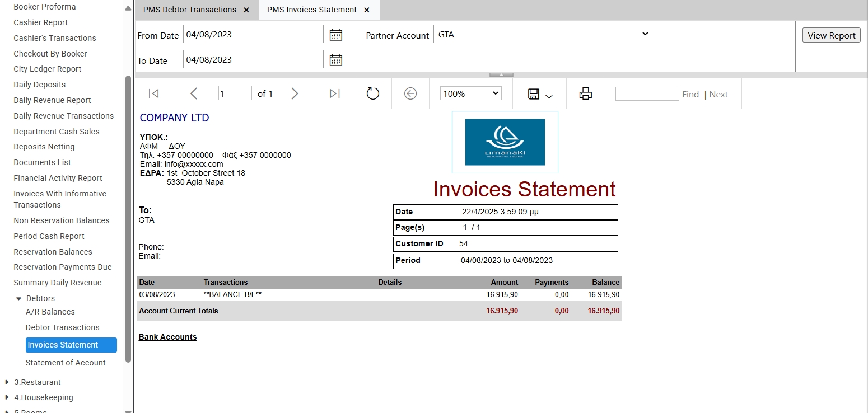This screenshot has width=868, height=413.
Task: Select Invoices Statement in sidebar
Action: tap(71, 345)
